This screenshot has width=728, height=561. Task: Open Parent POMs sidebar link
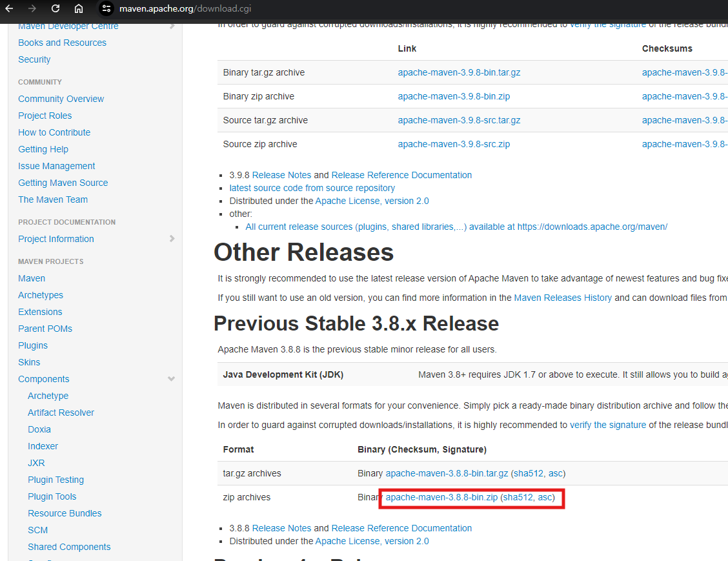pos(45,329)
